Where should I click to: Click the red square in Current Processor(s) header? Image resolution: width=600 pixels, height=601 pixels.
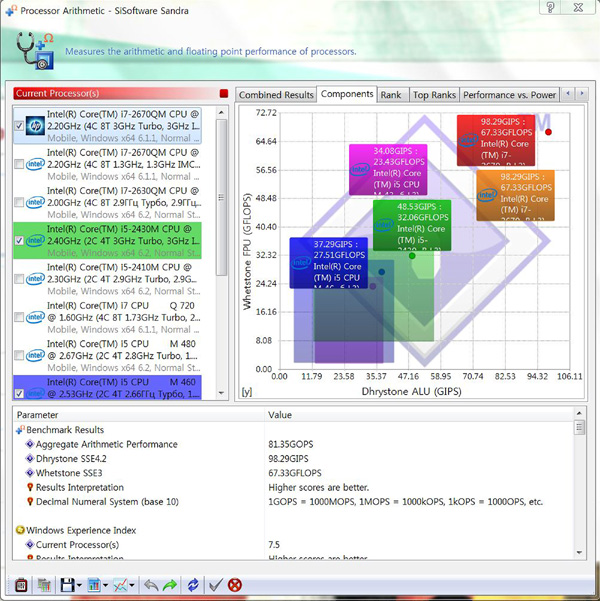point(224,93)
